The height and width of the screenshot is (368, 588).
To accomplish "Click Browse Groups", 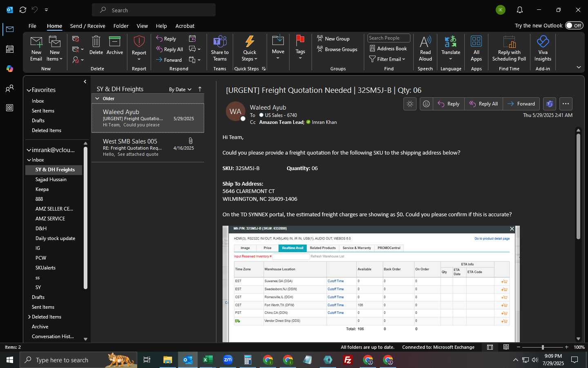I will coord(337,49).
